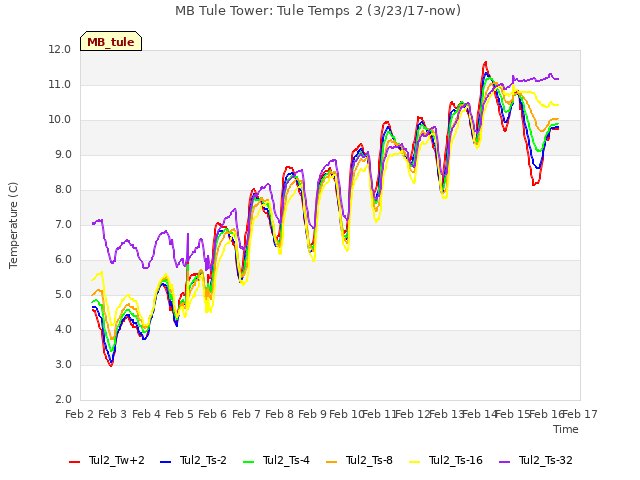Click the Feb 14 x-axis label

480,414
